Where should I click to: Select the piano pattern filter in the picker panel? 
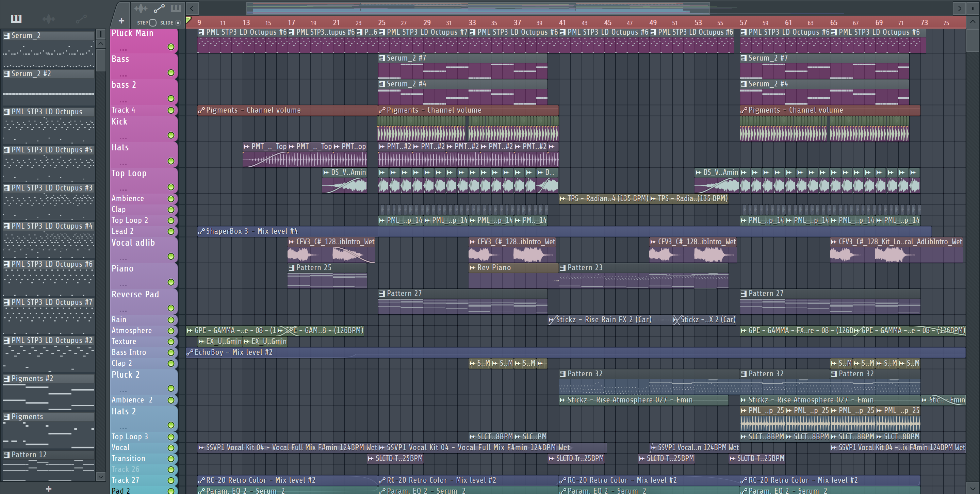pyautogui.click(x=16, y=18)
